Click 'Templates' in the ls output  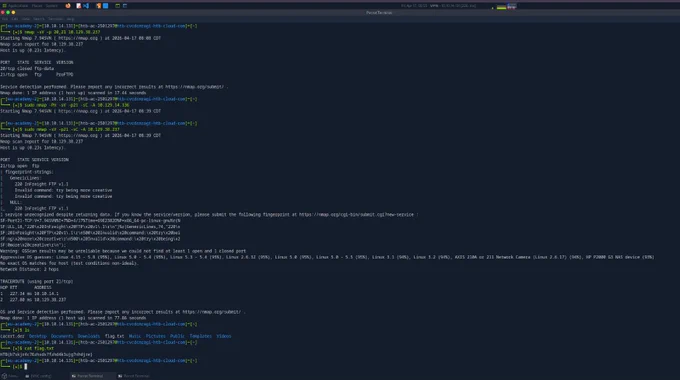(200, 336)
